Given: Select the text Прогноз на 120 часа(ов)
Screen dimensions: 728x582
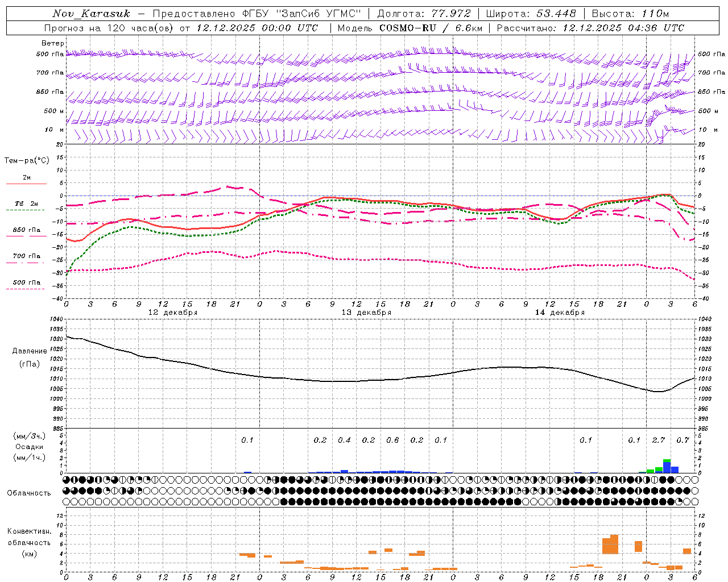Looking at the screenshot, I should (x=110, y=28).
